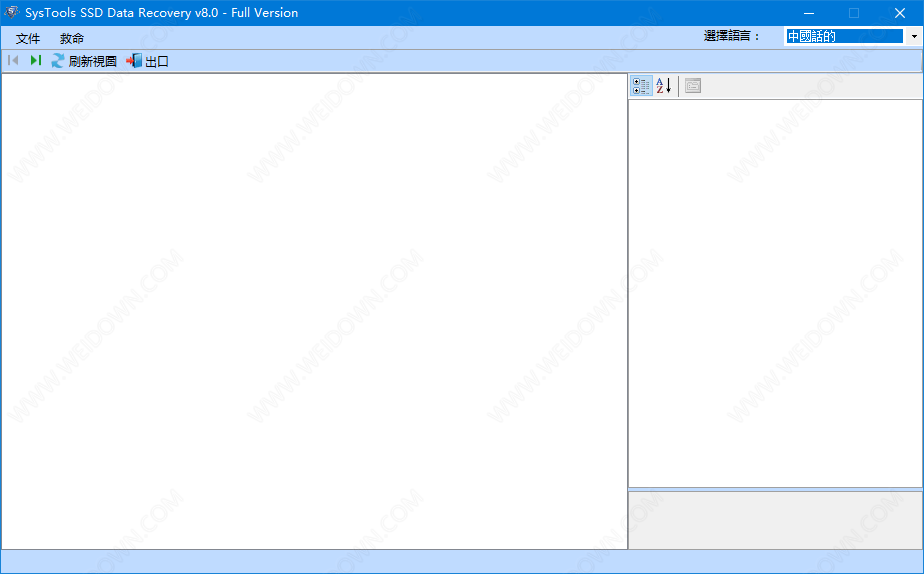Minimize the SysTools SSD Data Recovery window

(809, 13)
